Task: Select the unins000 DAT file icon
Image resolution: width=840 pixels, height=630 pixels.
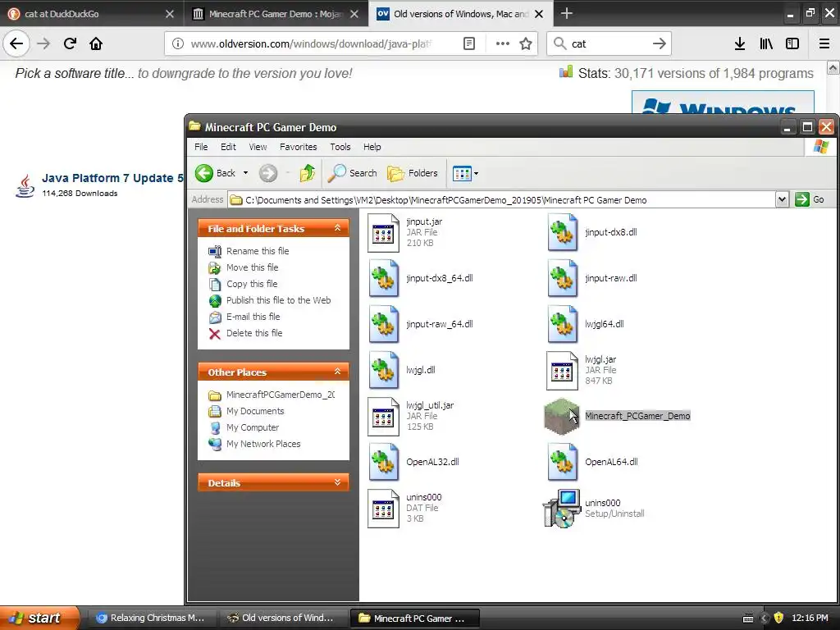Action: (x=383, y=509)
